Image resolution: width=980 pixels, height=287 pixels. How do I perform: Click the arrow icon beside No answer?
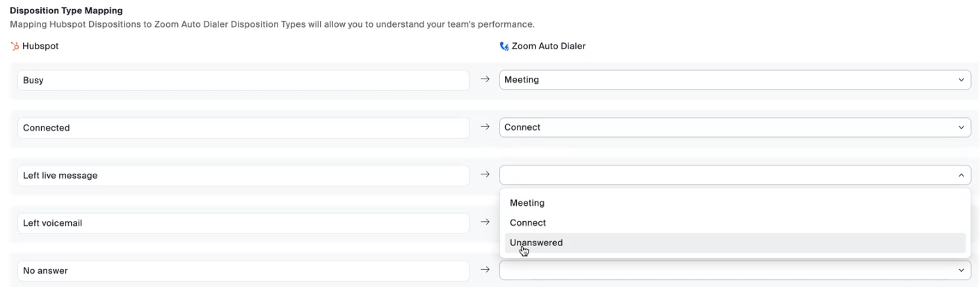(x=485, y=270)
